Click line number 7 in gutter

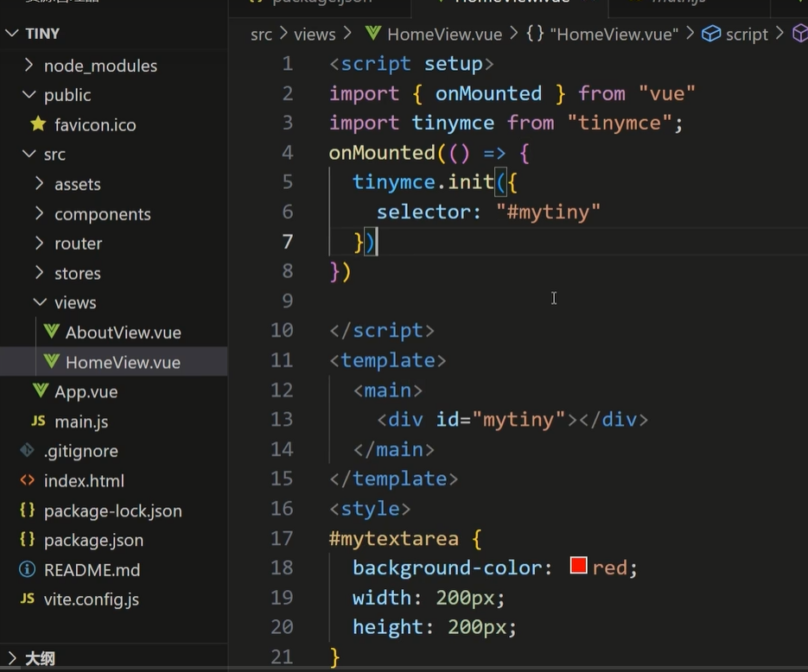(288, 242)
